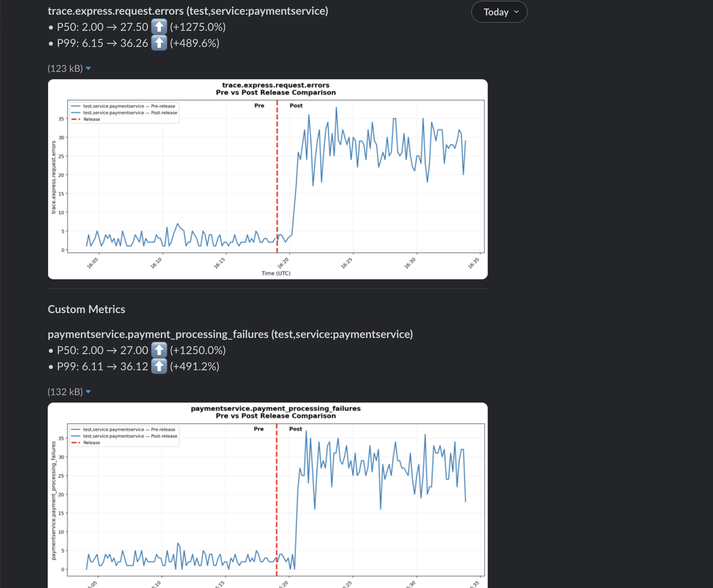Click up-arrow emoji next to 27.00 value
This screenshot has height=588, width=713.
tap(159, 350)
